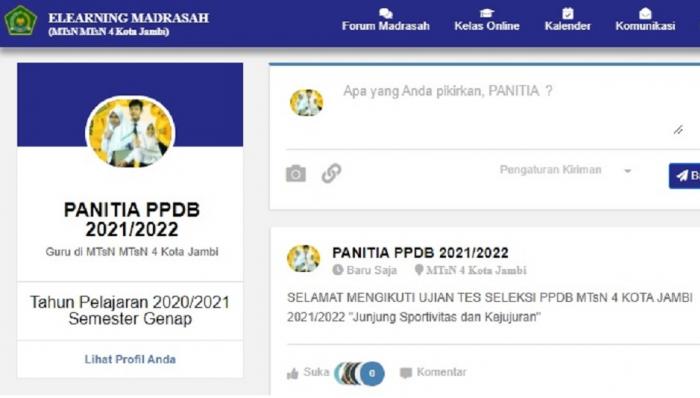700x398 pixels.
Task: Click the large profile photo in sidebar
Action: [x=130, y=133]
